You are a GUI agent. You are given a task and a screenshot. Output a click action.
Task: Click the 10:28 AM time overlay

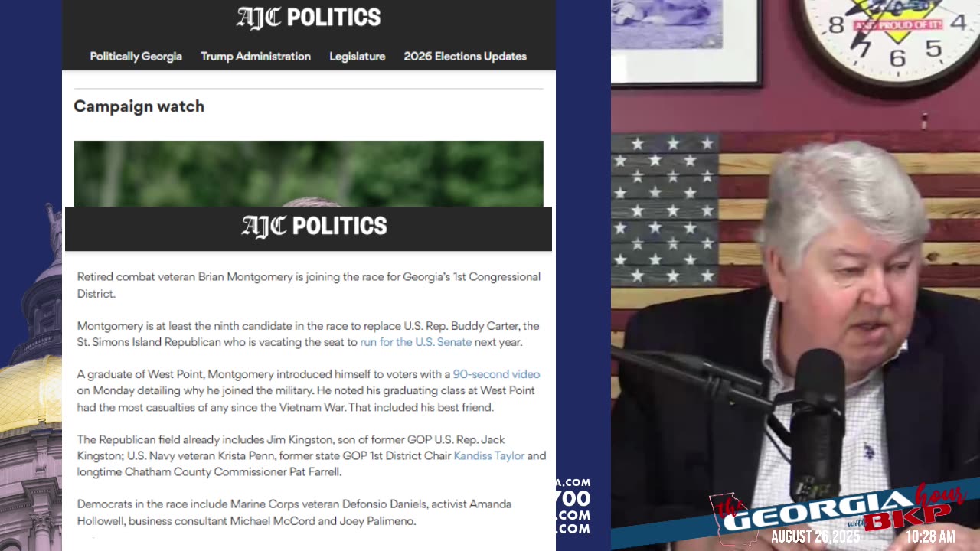[x=930, y=537]
